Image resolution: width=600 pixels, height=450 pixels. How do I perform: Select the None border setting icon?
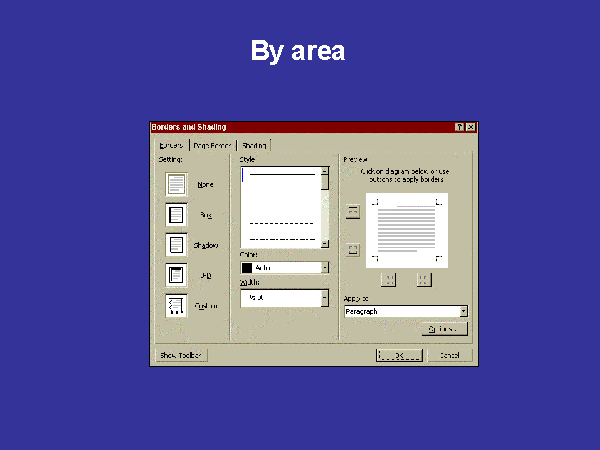pos(176,185)
